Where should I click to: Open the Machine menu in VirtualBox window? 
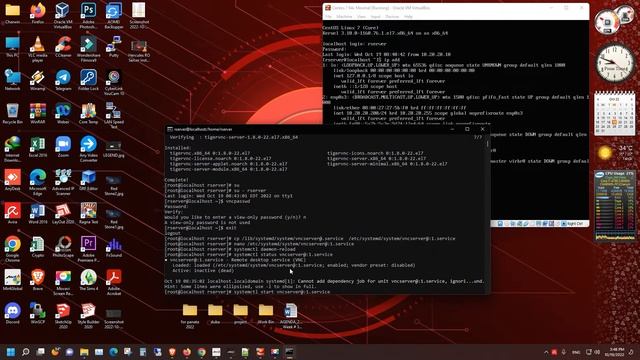coord(344,16)
